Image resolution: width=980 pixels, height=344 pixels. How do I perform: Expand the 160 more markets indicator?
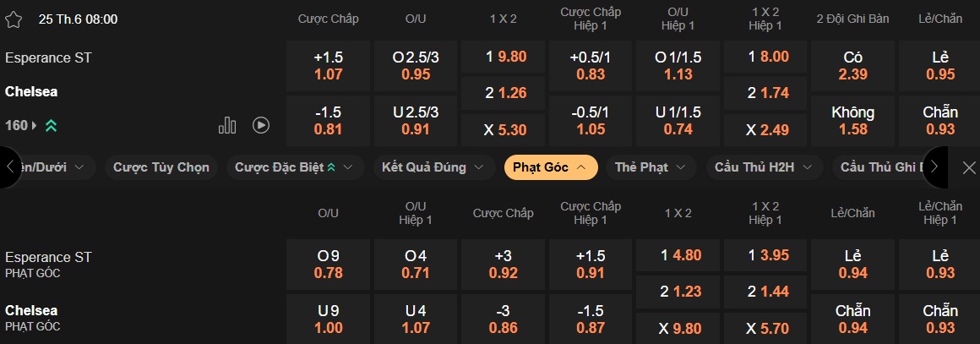point(20,125)
